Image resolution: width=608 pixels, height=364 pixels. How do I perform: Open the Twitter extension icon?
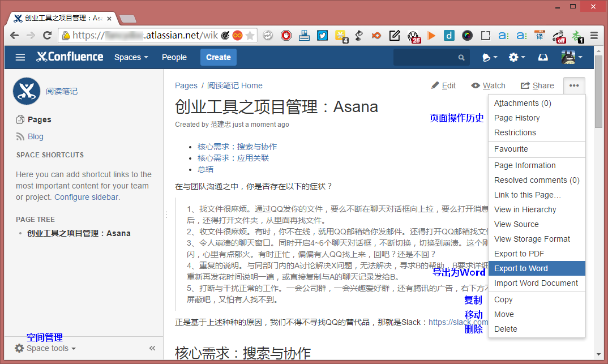click(322, 36)
